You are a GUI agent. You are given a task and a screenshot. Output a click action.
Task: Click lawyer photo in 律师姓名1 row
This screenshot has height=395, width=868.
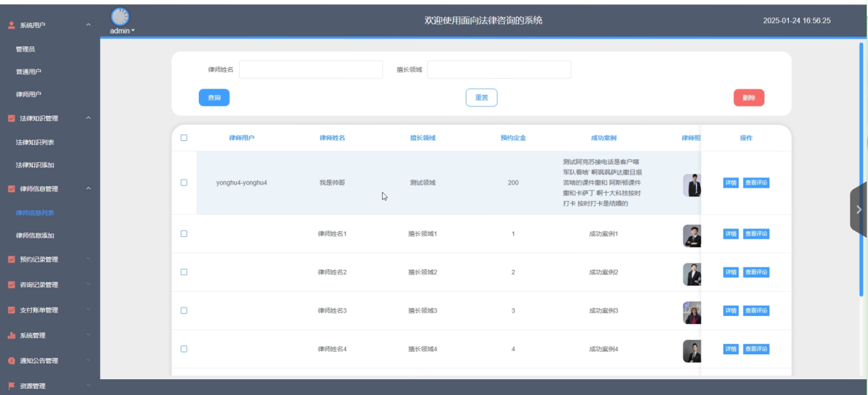click(692, 236)
